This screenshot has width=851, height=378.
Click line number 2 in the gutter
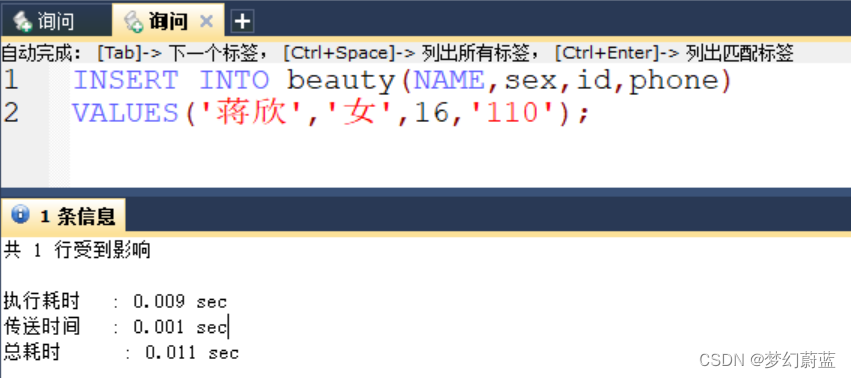[x=11, y=113]
